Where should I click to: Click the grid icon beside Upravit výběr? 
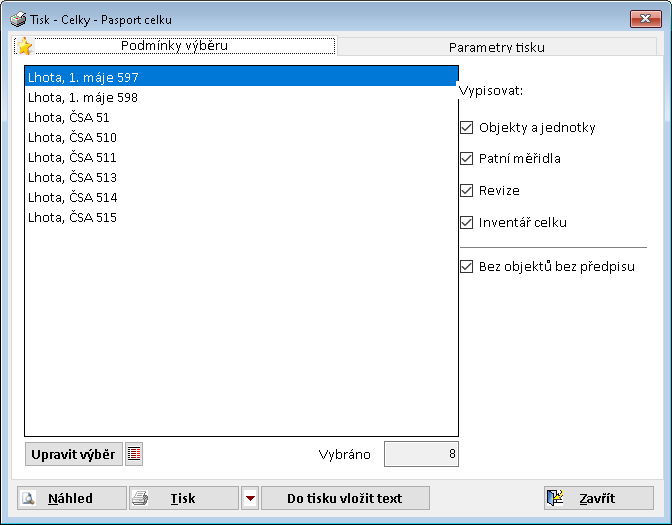(x=134, y=454)
